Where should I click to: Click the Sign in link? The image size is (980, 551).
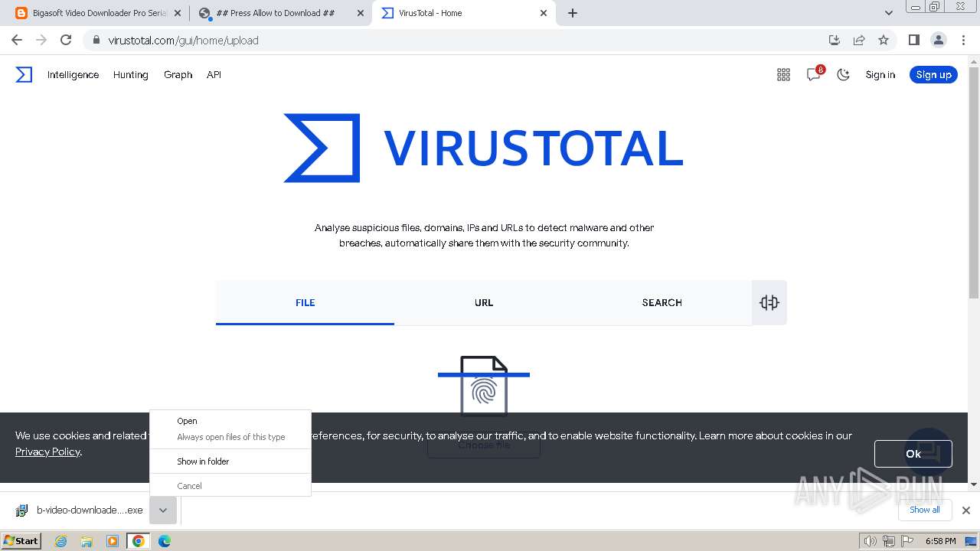pyautogui.click(x=880, y=74)
